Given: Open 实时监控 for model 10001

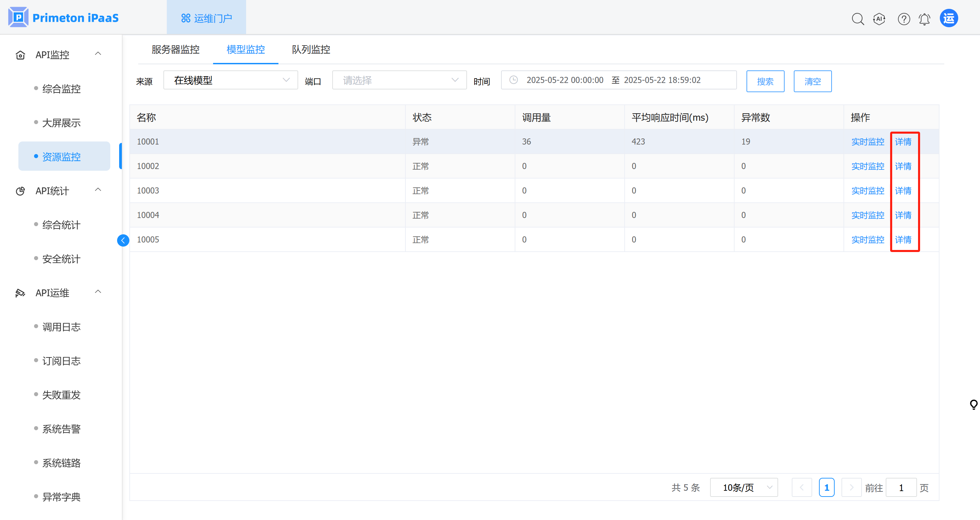Looking at the screenshot, I should coord(867,142).
